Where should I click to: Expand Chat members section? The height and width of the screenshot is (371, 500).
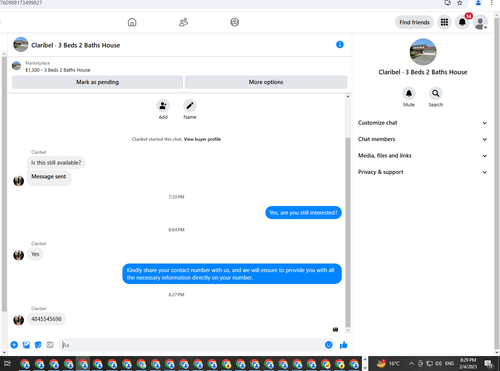pyautogui.click(x=422, y=139)
